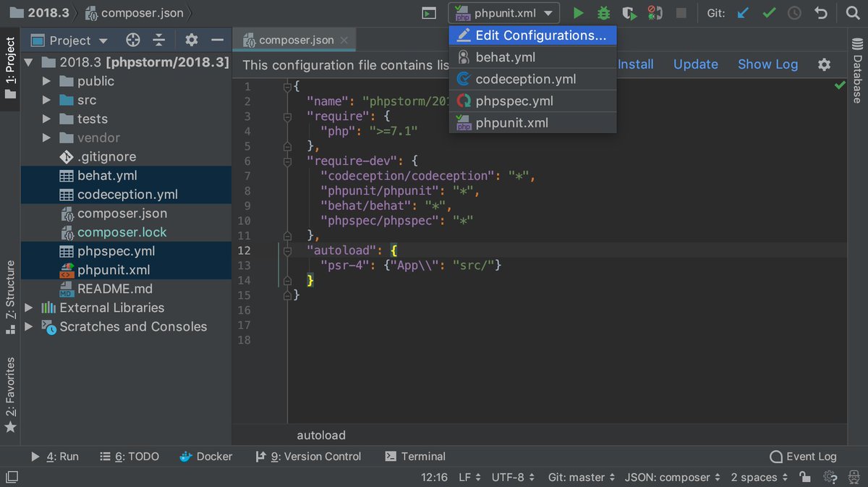
Task: Select phpspec.yml run configuration
Action: point(532,101)
